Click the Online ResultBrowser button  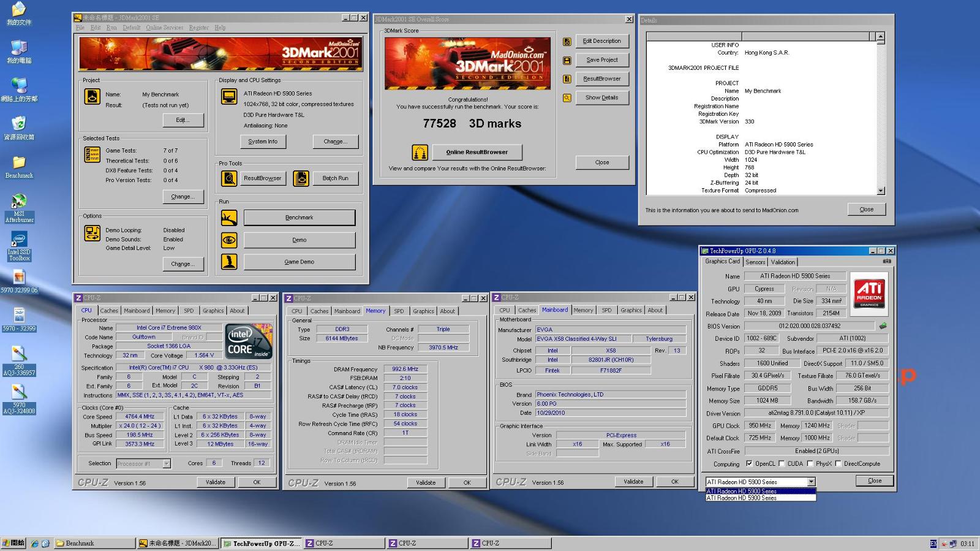(x=477, y=152)
